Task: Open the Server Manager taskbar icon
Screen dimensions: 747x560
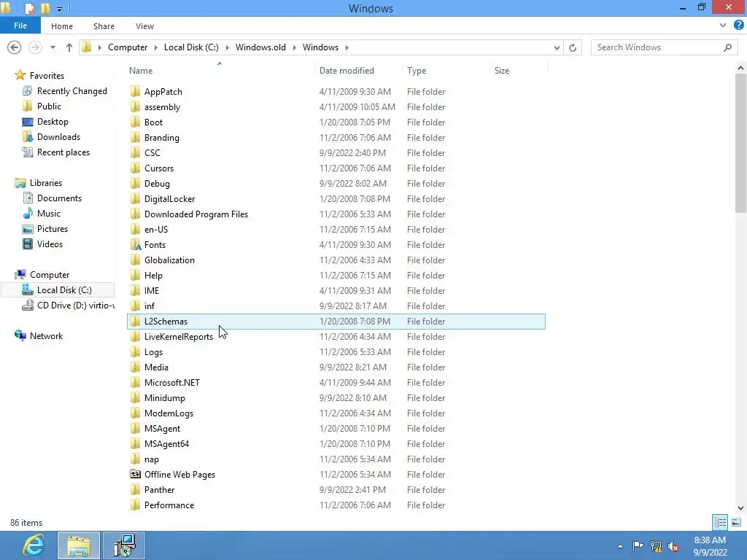Action: pos(124,545)
